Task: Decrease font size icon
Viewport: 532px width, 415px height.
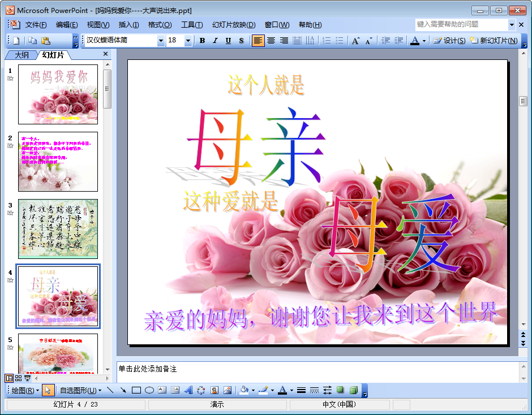Action: (369, 41)
